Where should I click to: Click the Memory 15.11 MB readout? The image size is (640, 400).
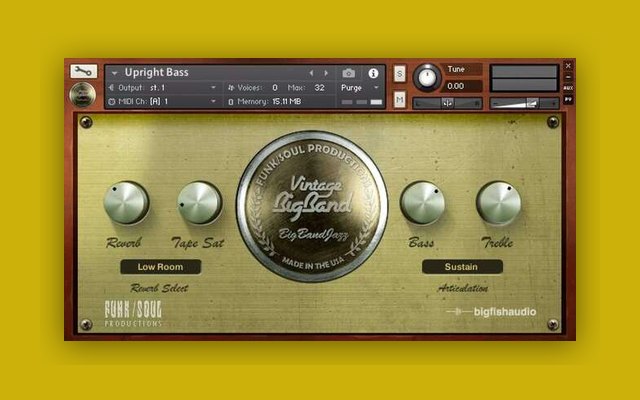[286, 101]
